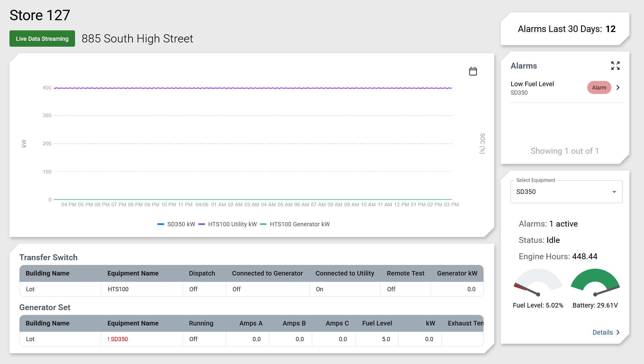Sort by Connected to Generator column header
Image resolution: width=644 pixels, height=364 pixels.
(267, 273)
